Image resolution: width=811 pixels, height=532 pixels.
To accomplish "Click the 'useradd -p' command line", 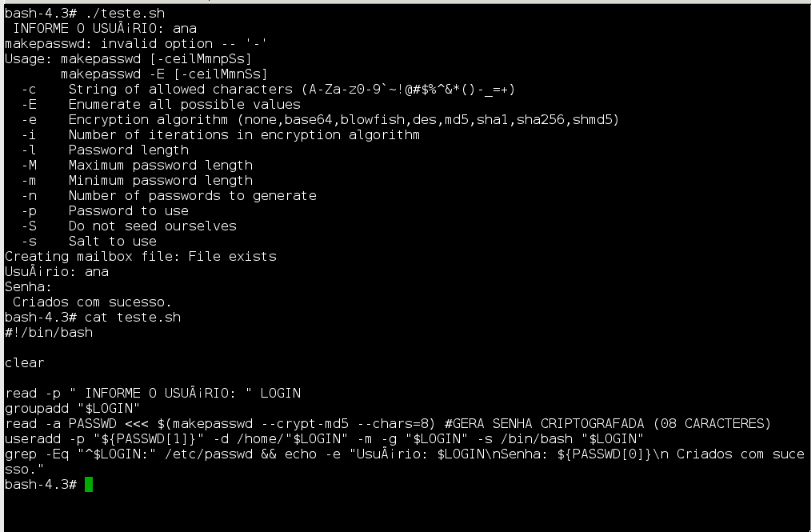I will point(324,439).
